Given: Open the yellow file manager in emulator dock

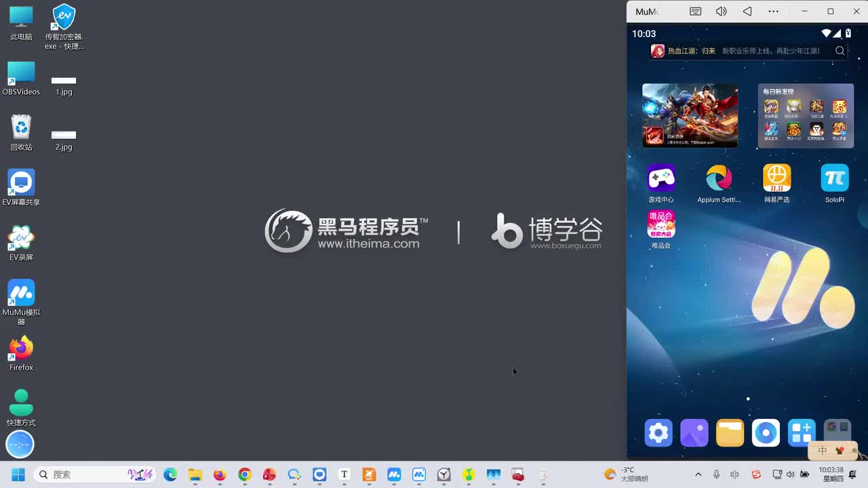Looking at the screenshot, I should click(x=730, y=433).
